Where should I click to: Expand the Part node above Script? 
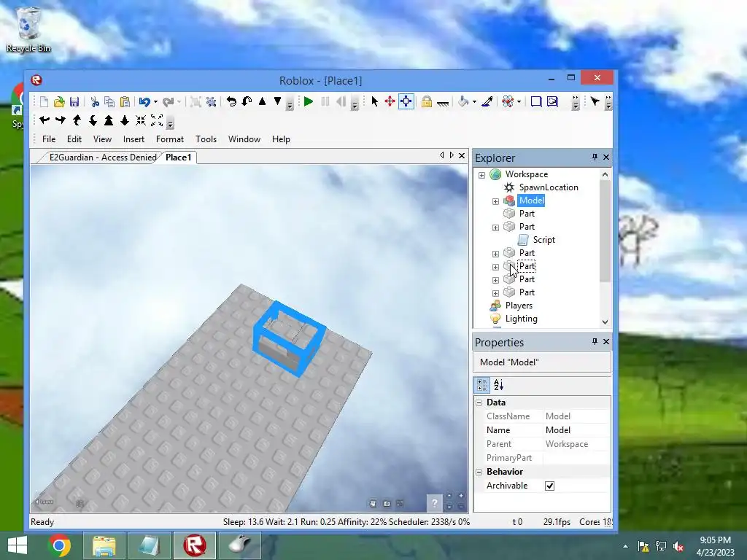(x=495, y=227)
